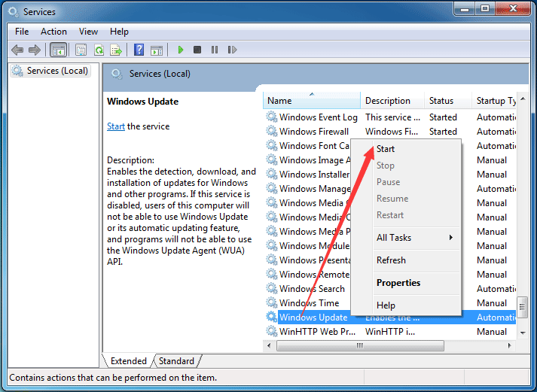This screenshot has width=537, height=392.
Task: Sort by the Startup Type column header
Action: (495, 101)
